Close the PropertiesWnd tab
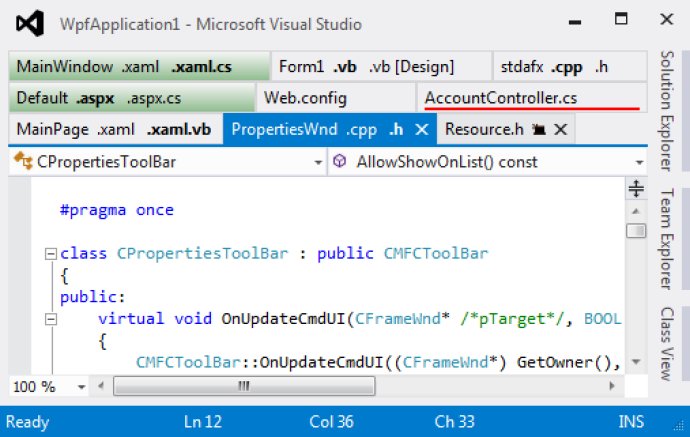 click(422, 129)
